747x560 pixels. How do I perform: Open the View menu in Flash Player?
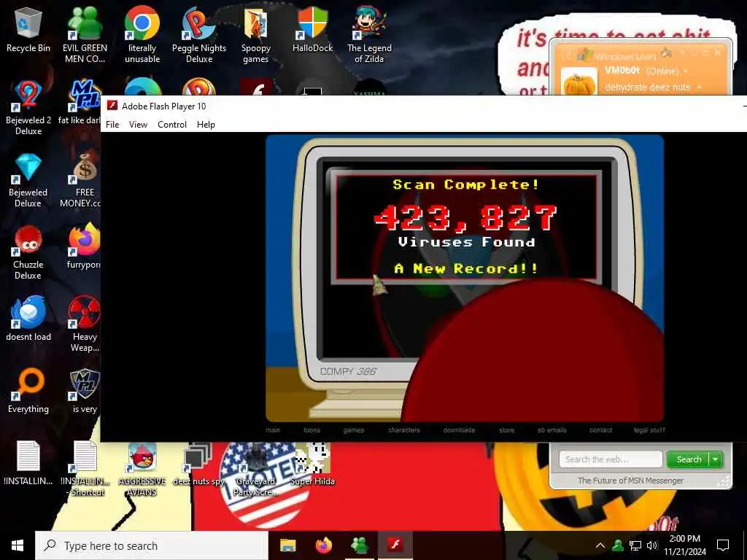tap(138, 124)
